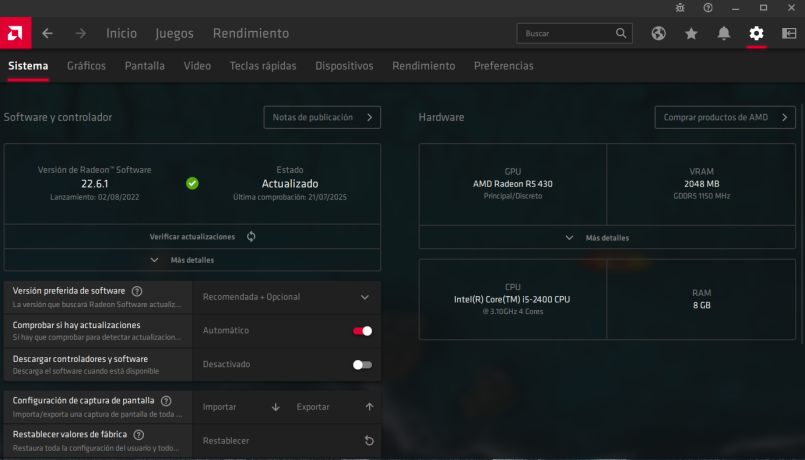Click the Actualizado status text

[x=290, y=184]
